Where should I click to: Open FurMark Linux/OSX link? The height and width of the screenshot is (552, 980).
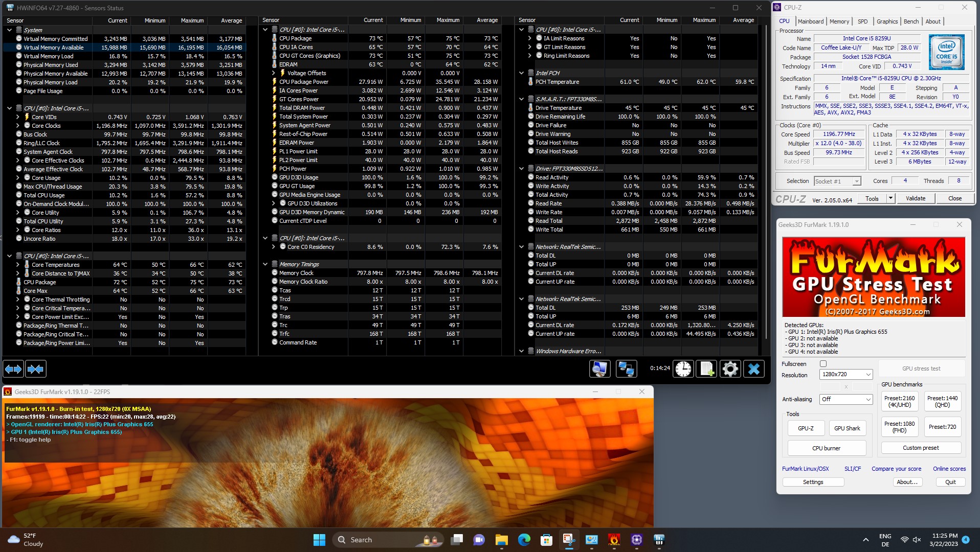pos(805,469)
